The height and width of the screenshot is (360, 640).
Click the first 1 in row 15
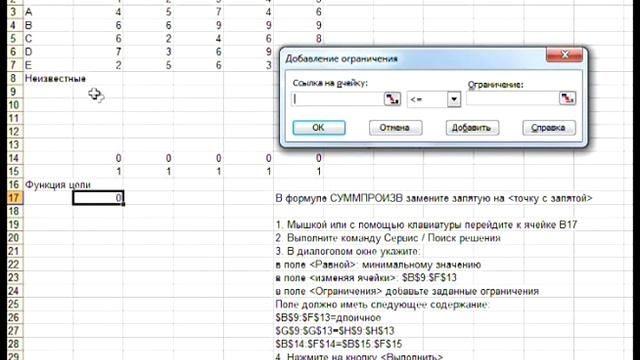click(118, 171)
